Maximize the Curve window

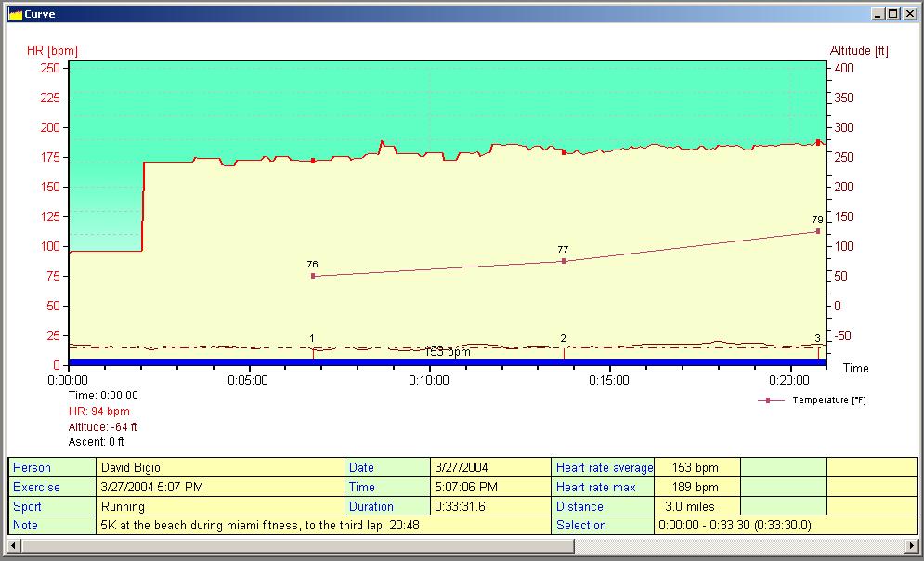tap(893, 14)
